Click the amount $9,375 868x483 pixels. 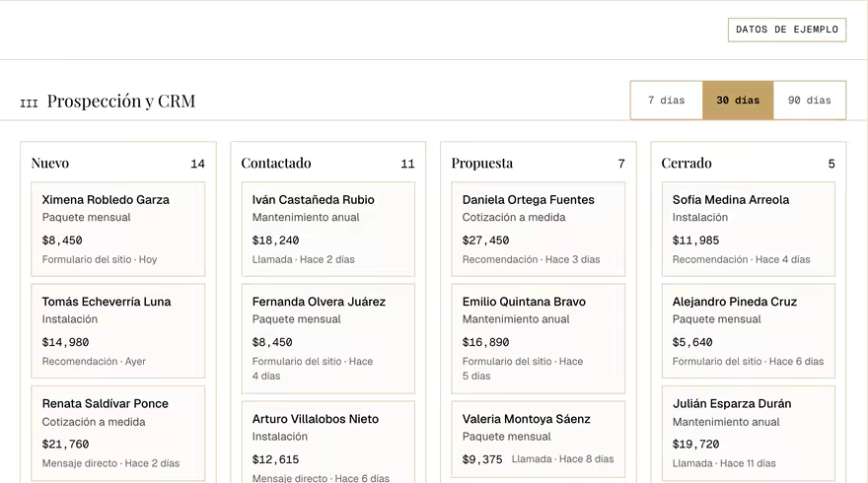pyautogui.click(x=482, y=459)
